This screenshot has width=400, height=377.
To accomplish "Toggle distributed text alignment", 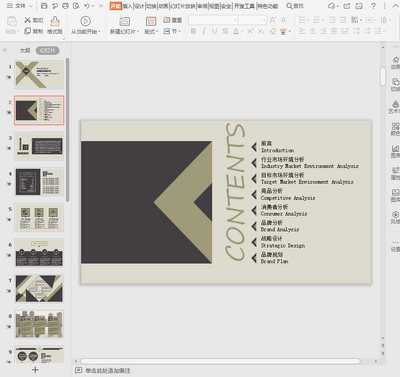I will pyautogui.click(x=345, y=31).
